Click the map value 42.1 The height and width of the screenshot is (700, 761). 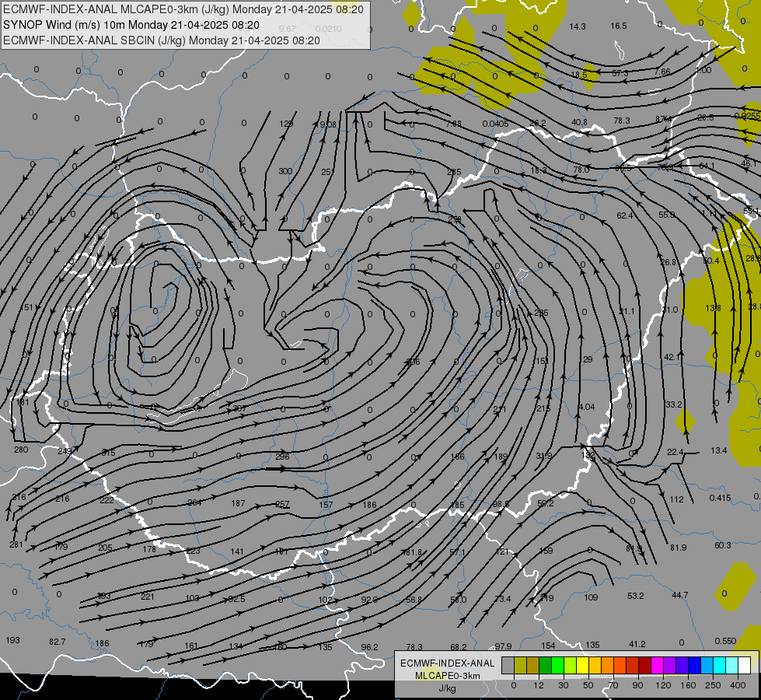(672, 357)
